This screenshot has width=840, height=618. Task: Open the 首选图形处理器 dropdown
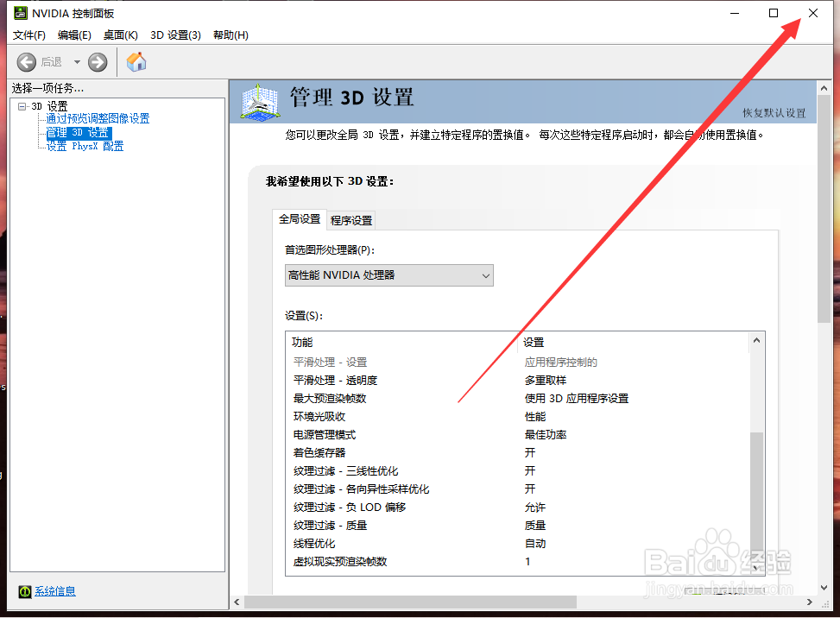pos(389,275)
